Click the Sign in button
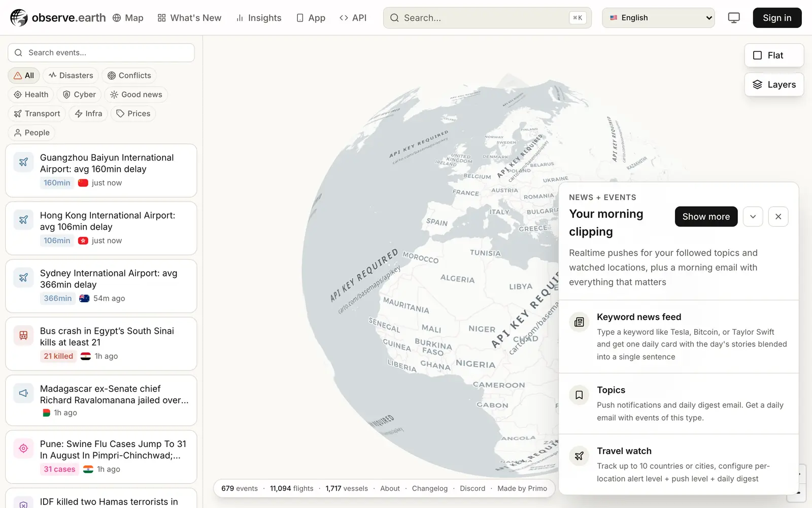812x508 pixels. [777, 18]
